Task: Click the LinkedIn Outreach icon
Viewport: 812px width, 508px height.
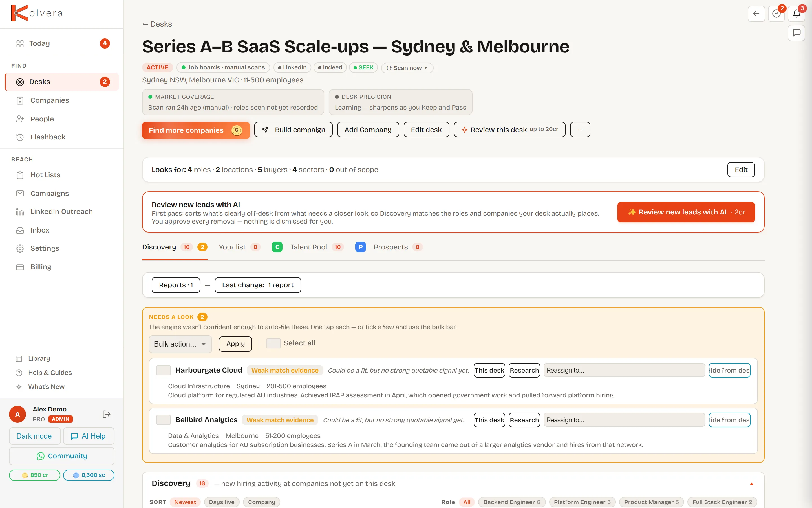Action: click(x=20, y=212)
